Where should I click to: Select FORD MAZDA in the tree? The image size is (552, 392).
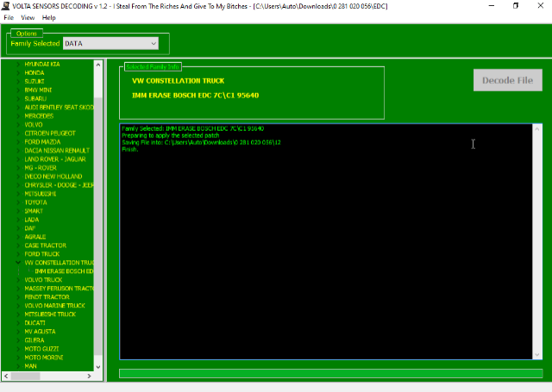point(42,142)
